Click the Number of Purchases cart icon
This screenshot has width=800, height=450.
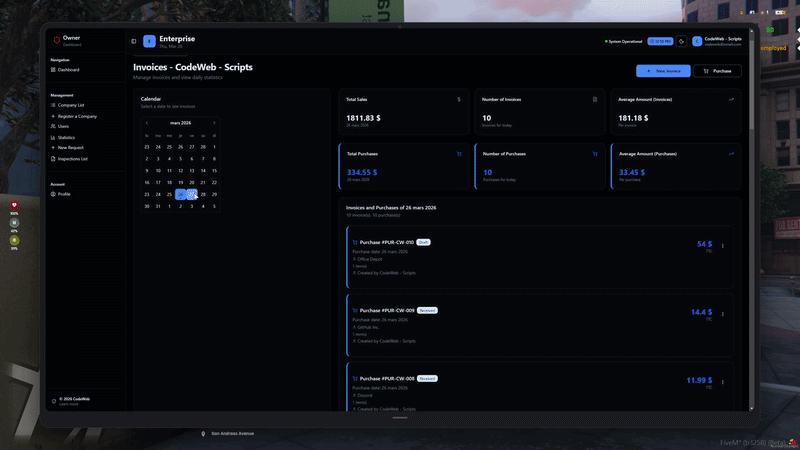(x=595, y=154)
